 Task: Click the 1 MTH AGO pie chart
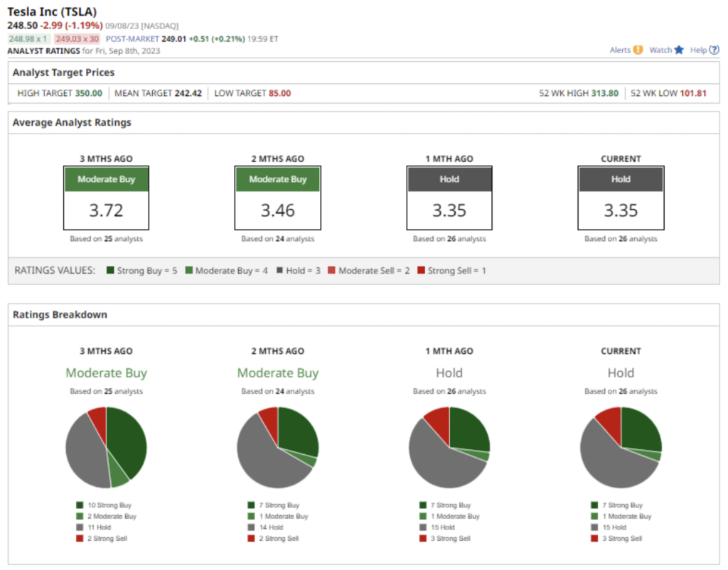click(x=449, y=448)
